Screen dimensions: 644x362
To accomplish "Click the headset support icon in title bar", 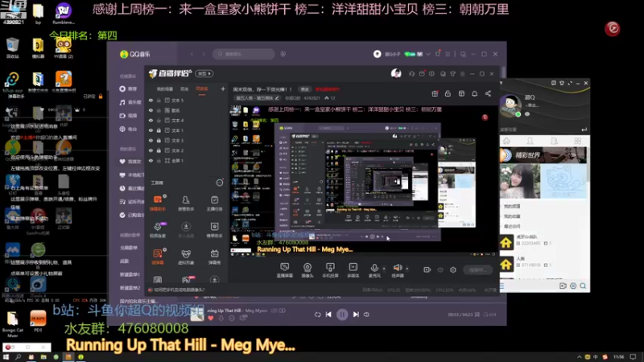I will point(411,74).
